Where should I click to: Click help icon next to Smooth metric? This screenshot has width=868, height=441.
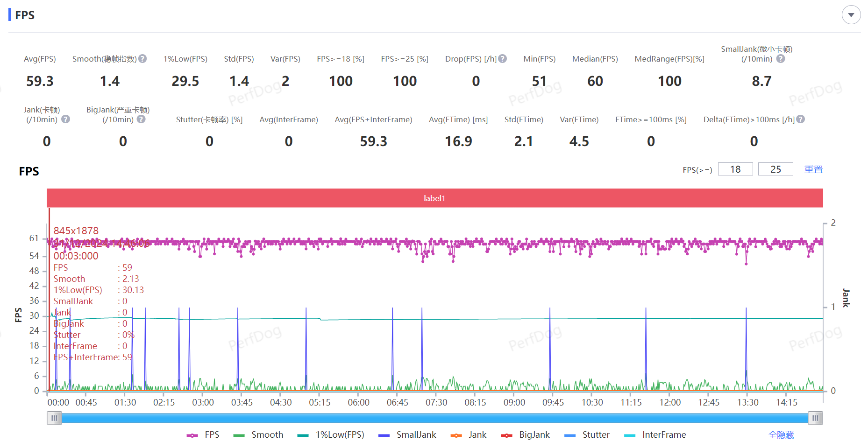point(142,59)
